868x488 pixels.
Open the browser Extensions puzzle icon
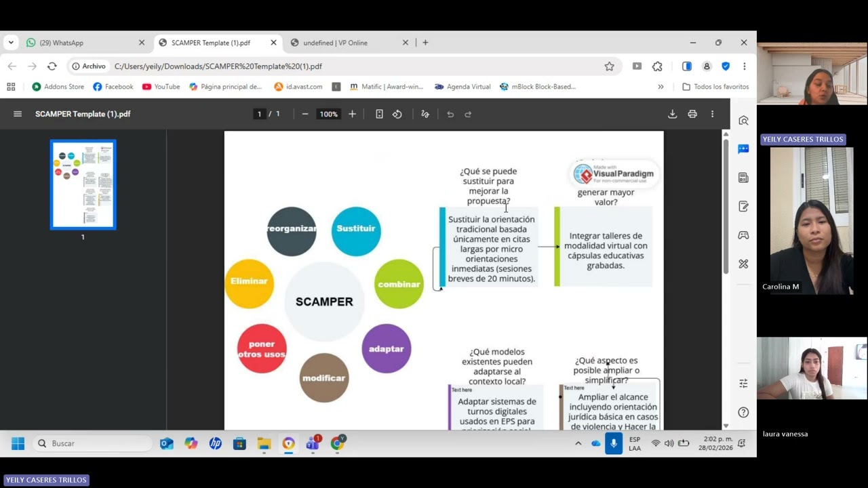(657, 66)
